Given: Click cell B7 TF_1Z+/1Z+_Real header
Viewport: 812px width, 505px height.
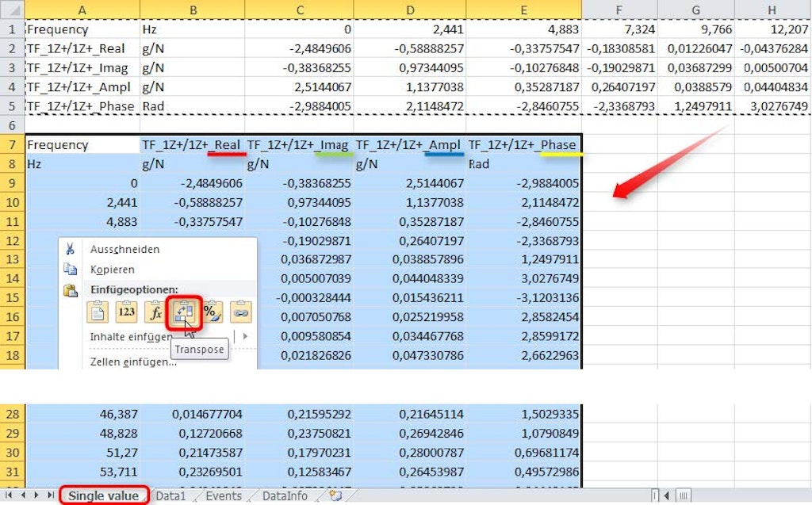Looking at the screenshot, I should coord(193,144).
